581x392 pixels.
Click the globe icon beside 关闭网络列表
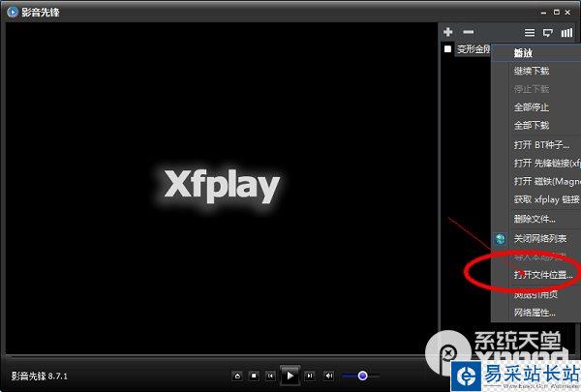point(500,239)
